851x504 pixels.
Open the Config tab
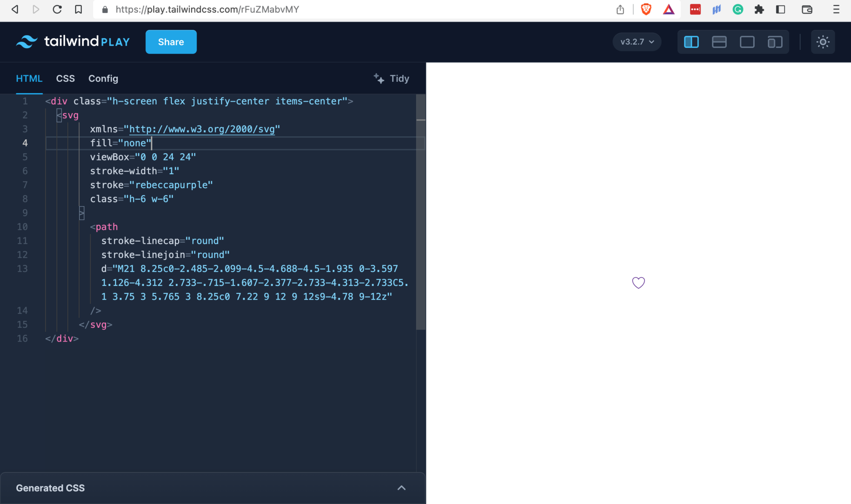[103, 79]
